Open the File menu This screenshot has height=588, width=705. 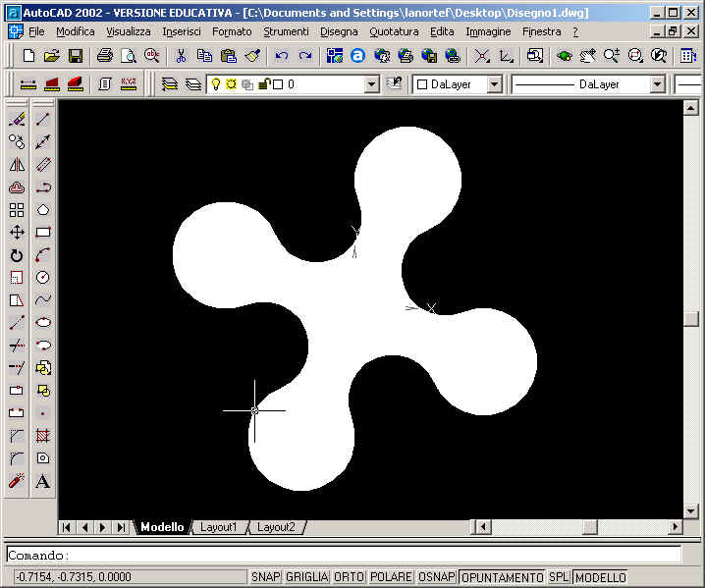[36, 31]
